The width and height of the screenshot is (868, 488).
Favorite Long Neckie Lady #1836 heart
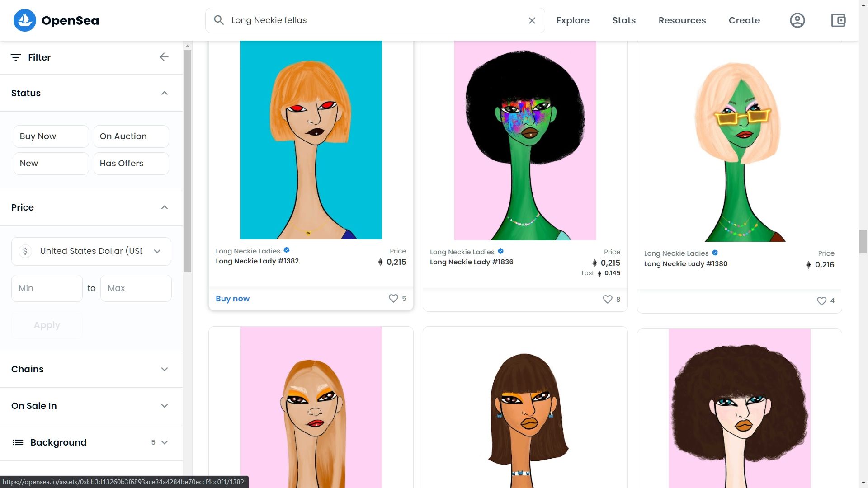[x=608, y=299]
